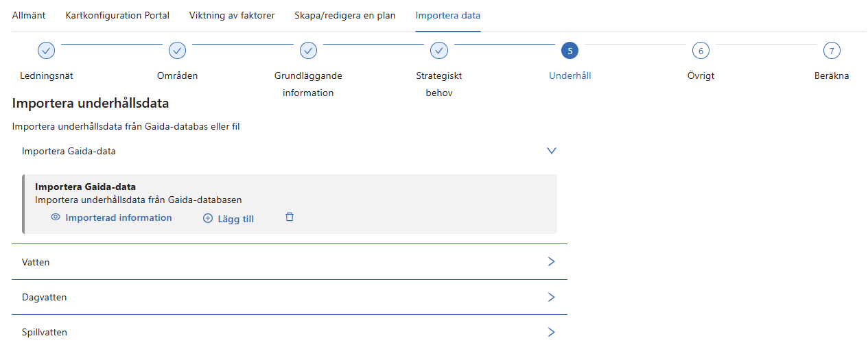Go to completed step Ledningsnät circle

[x=46, y=51]
